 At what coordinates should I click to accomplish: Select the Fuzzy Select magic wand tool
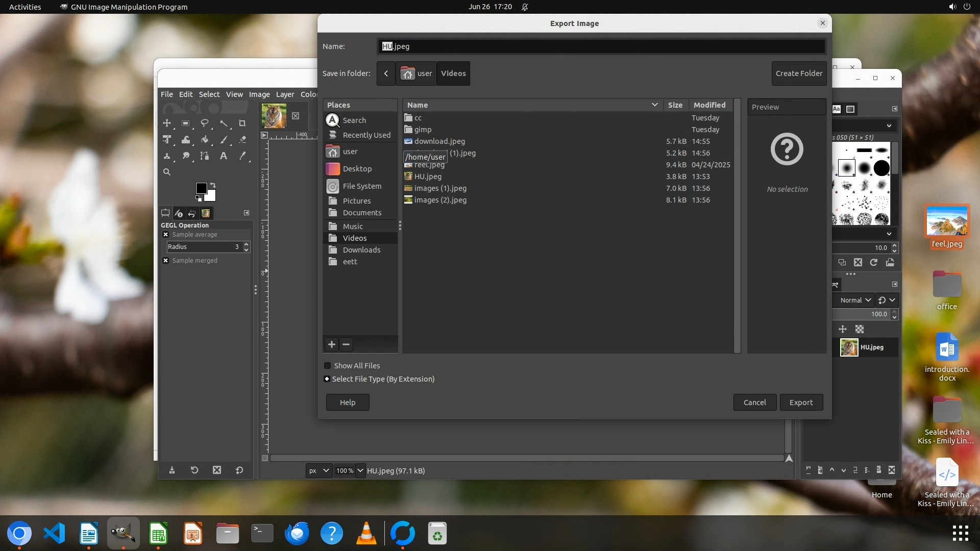[x=224, y=123]
